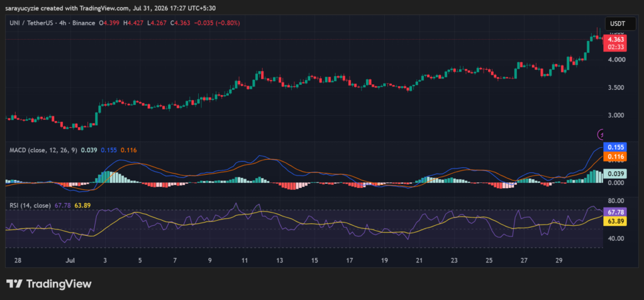Click RSI legend purple value 67.78
Viewport: 644px width, 300px height.
(x=62, y=206)
